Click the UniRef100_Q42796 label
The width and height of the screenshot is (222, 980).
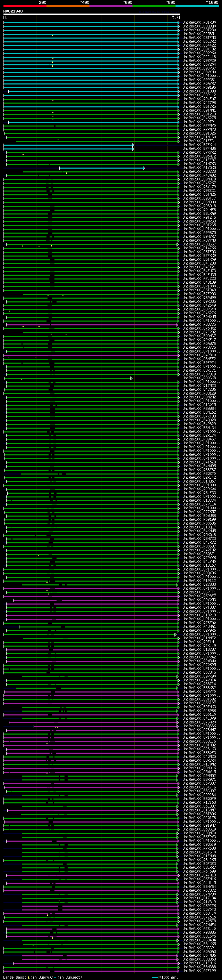click(x=199, y=103)
